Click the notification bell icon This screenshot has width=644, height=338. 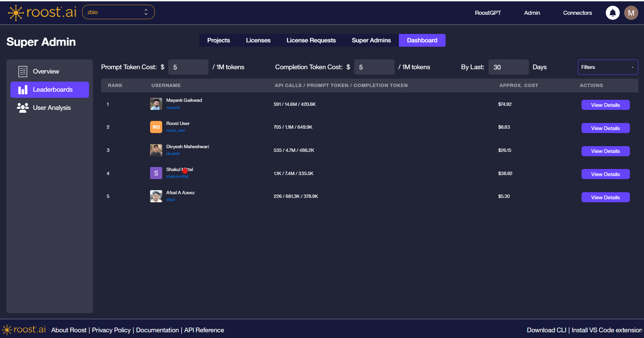612,12
